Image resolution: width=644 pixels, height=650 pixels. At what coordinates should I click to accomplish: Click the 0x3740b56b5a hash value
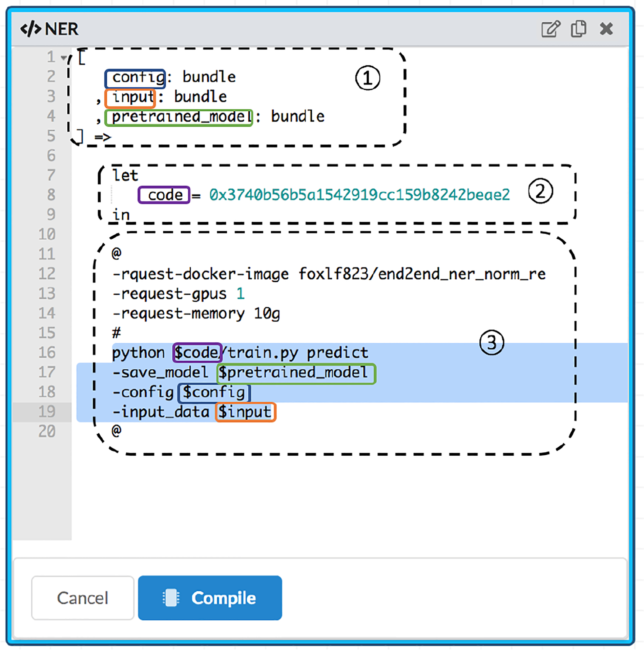(x=359, y=195)
